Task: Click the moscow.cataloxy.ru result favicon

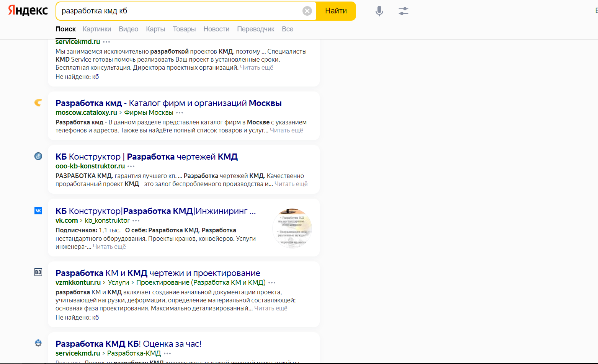Action: 38,103
